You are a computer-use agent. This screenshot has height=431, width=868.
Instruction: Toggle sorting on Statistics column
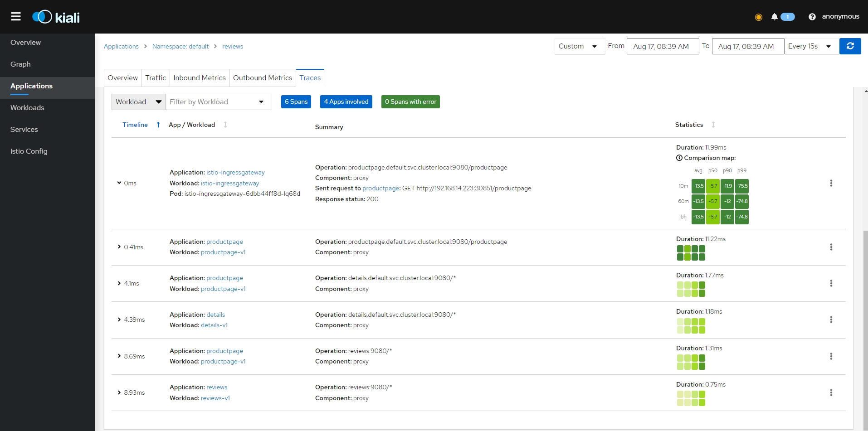tap(713, 125)
